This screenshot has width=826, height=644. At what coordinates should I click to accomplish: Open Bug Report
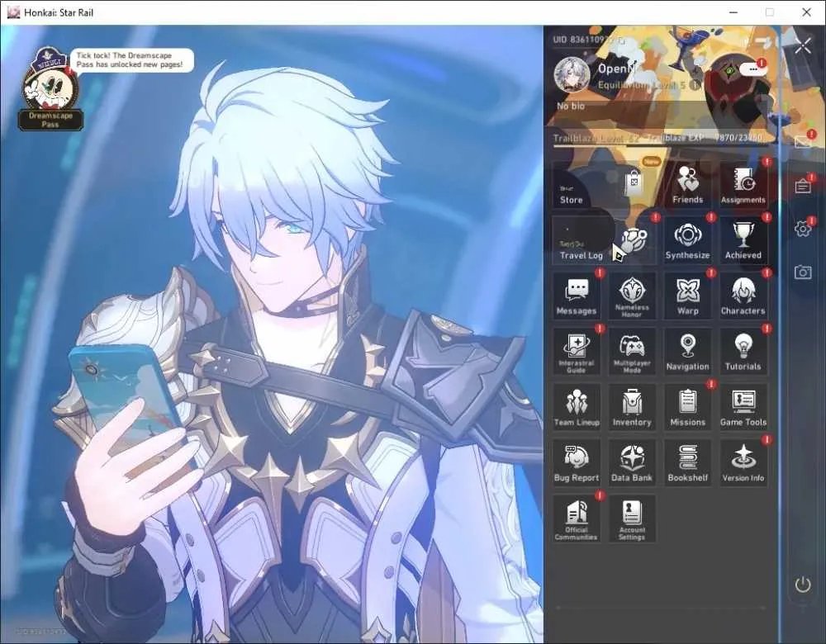577,463
